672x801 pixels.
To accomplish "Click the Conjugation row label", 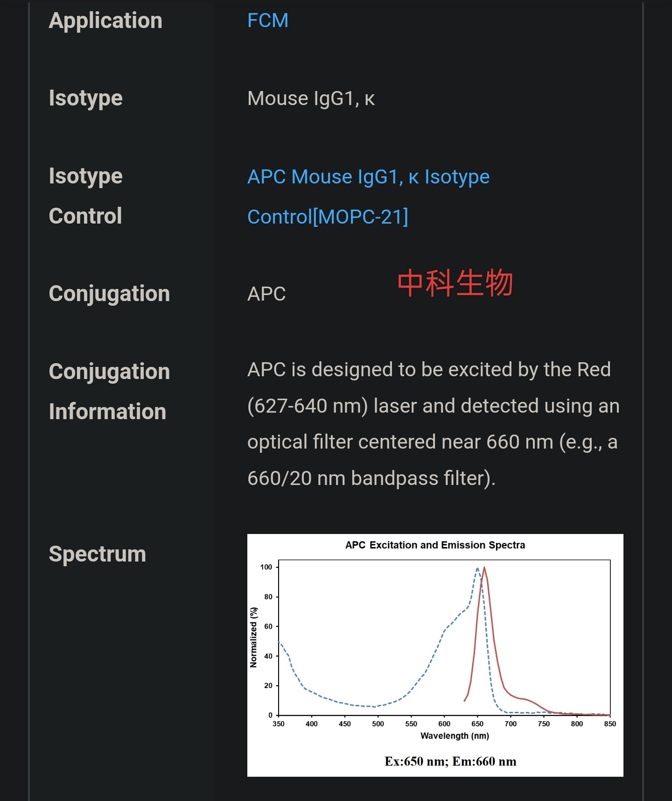I will [109, 294].
